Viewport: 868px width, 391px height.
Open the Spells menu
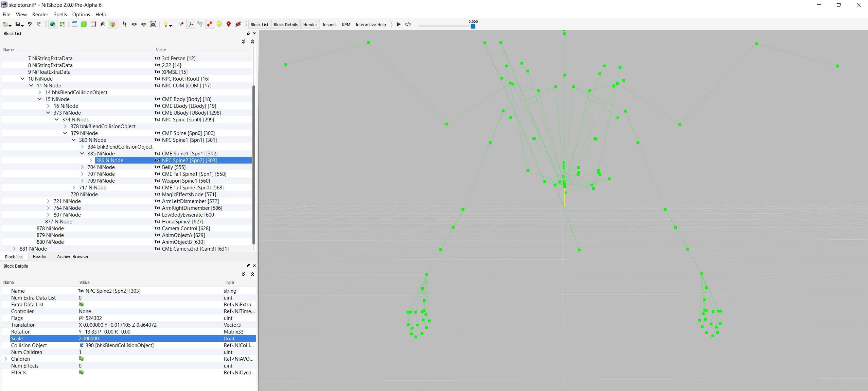[x=60, y=15]
